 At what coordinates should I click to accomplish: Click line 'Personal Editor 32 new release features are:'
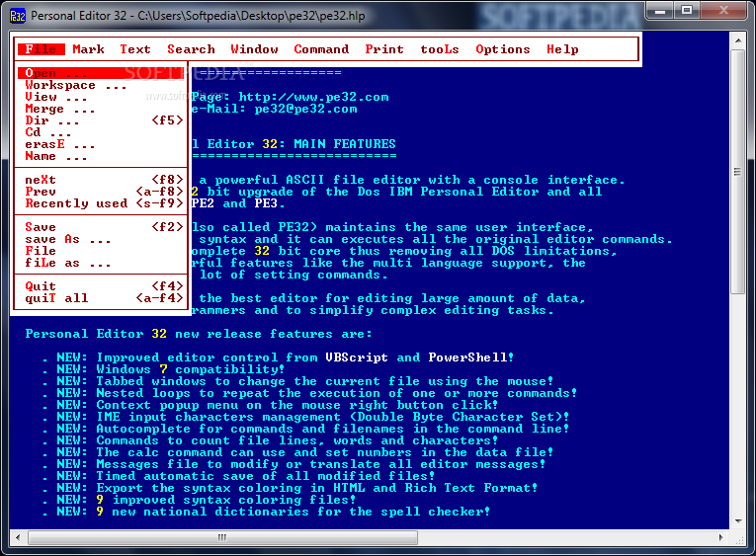click(x=199, y=334)
